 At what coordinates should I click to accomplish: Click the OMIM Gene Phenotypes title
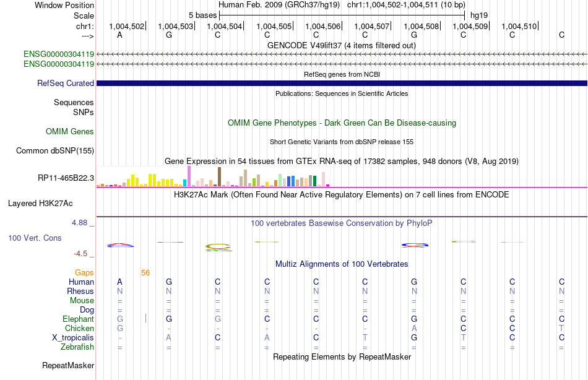tap(342, 123)
